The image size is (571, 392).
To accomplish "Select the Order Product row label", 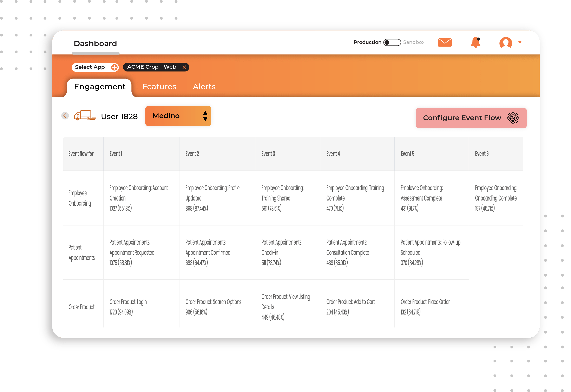I will pos(81,307).
